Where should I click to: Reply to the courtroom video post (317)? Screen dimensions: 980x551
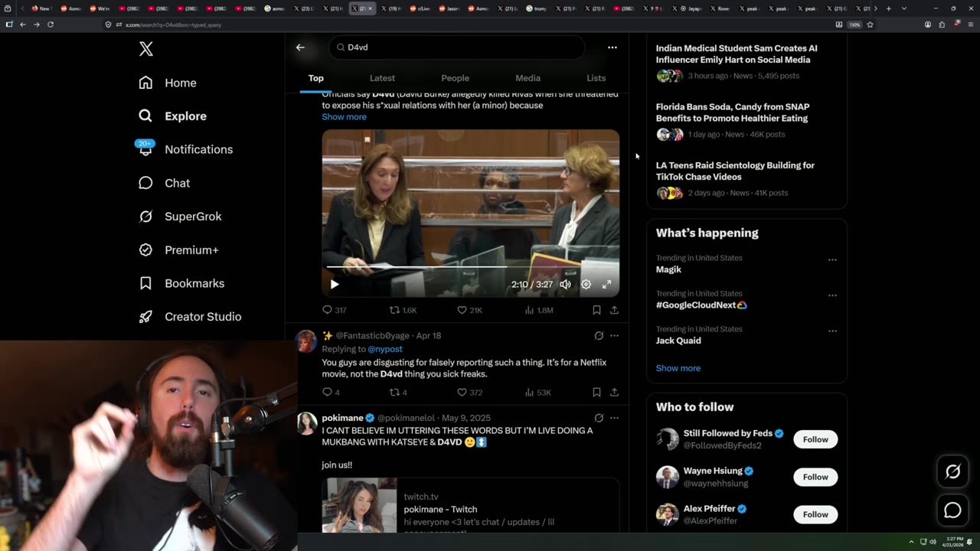334,310
